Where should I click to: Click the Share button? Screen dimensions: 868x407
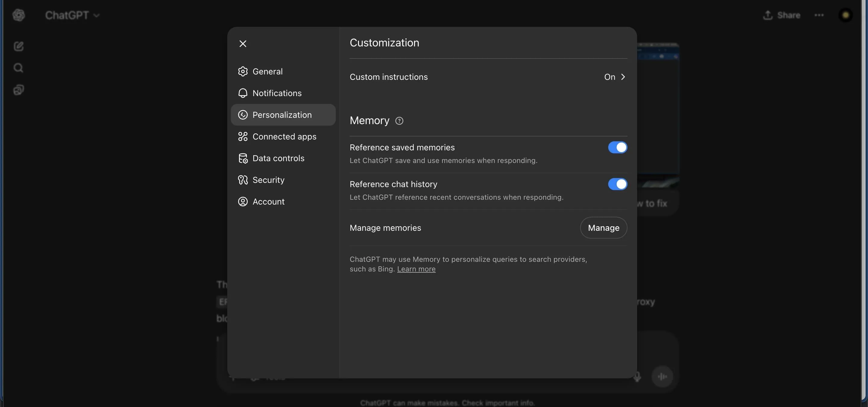(x=782, y=15)
